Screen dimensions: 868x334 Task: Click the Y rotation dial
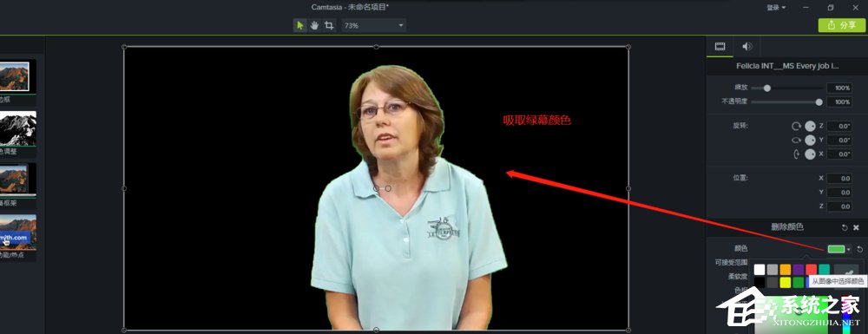tap(810, 140)
